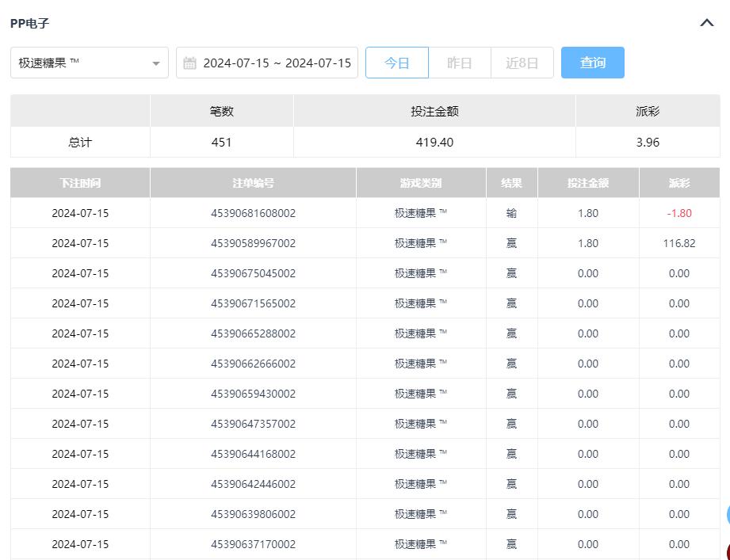The height and width of the screenshot is (560, 730).
Task: Select the 近8日 filter tab
Action: [x=522, y=63]
